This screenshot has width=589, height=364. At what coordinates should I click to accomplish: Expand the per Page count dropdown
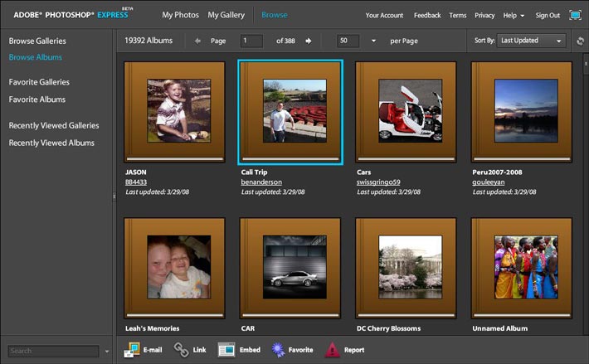pos(373,41)
